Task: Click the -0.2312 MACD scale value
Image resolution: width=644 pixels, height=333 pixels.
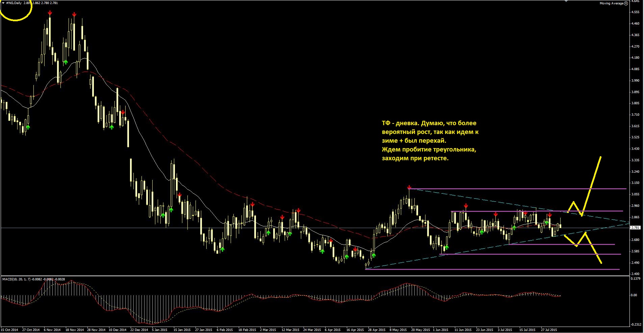Action: (x=636, y=325)
